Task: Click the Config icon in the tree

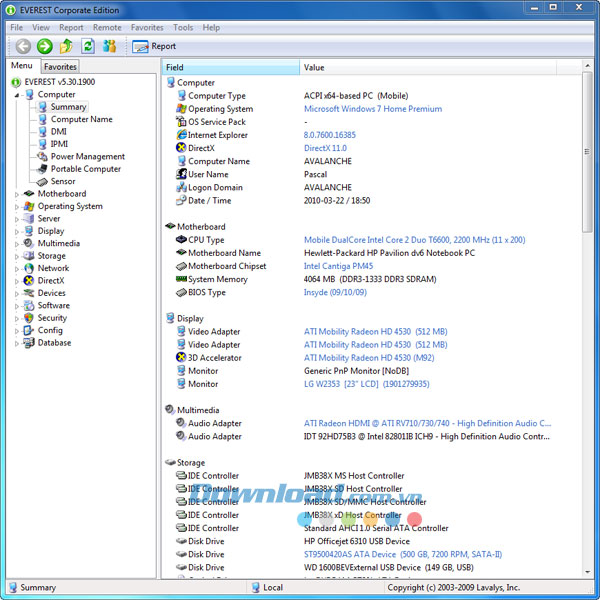Action: point(29,330)
